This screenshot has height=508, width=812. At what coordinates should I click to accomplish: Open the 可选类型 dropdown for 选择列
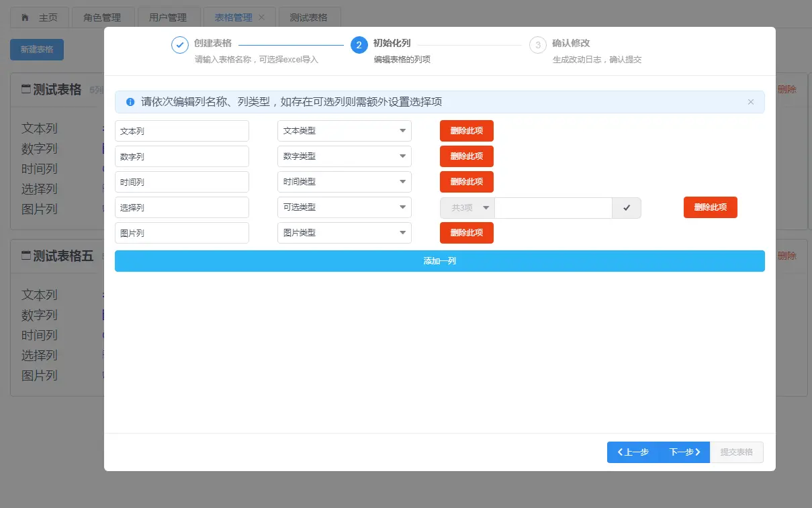(x=344, y=207)
